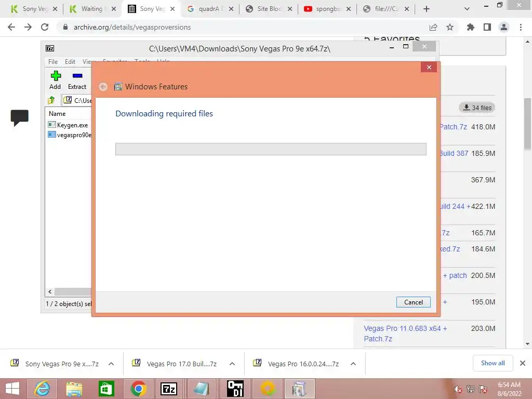Screen dimensions: 532x399
Task: Click the Extract button in 7-Zip
Action: [x=77, y=81]
